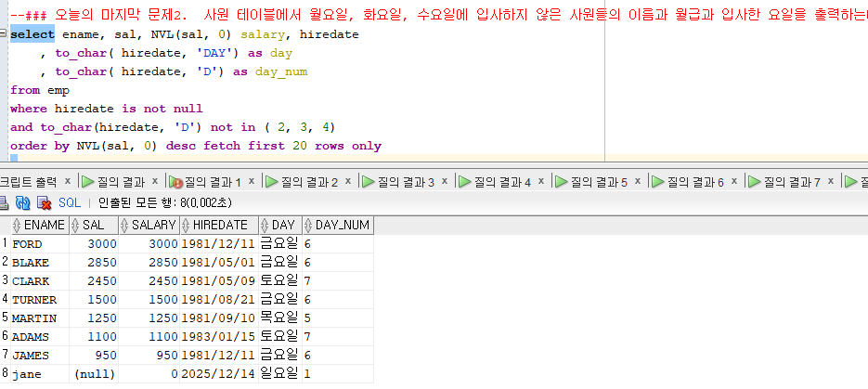Close the 질의 결과 5 tab
This screenshot has height=389, width=868.
[x=638, y=180]
